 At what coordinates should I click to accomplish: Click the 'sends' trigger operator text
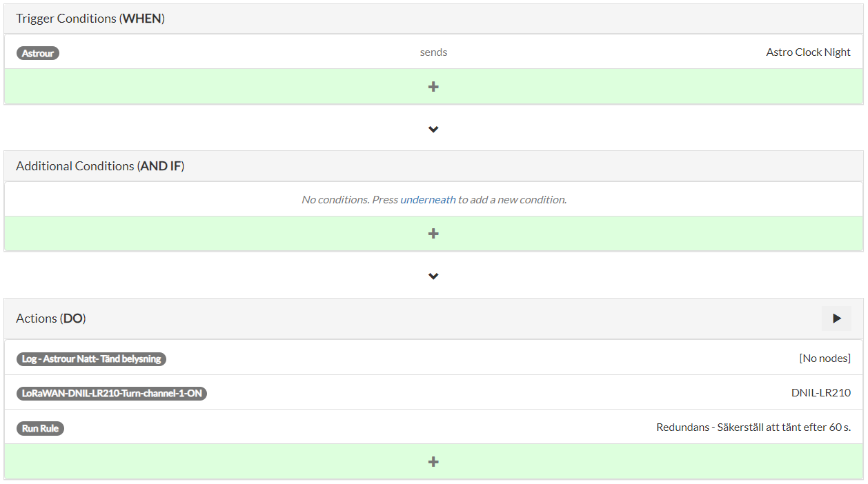click(433, 52)
